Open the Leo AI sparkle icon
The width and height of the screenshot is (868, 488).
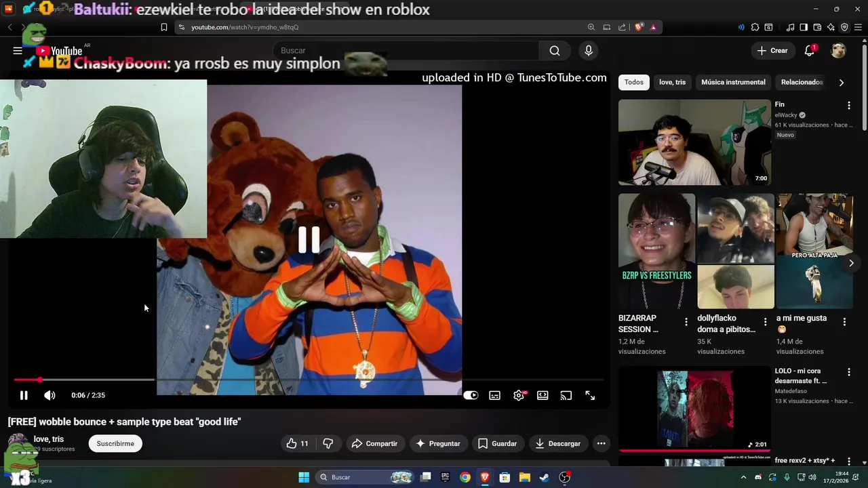pos(831,27)
